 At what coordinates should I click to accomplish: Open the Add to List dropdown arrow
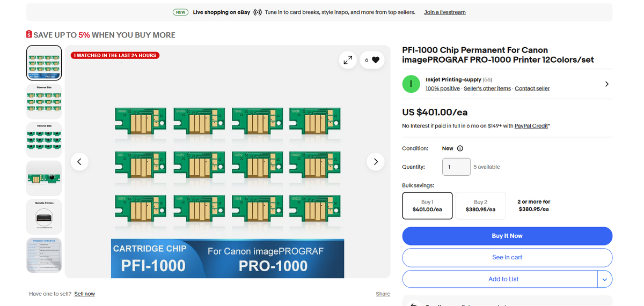605,279
